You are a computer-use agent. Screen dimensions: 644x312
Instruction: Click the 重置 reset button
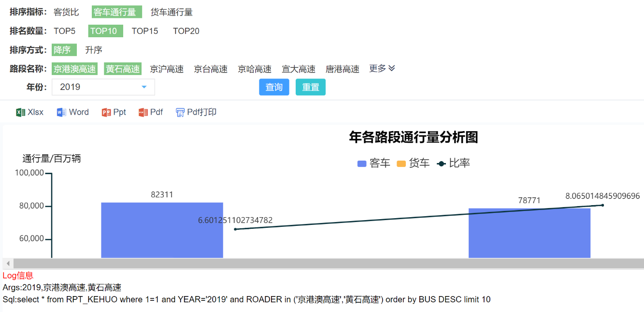311,87
